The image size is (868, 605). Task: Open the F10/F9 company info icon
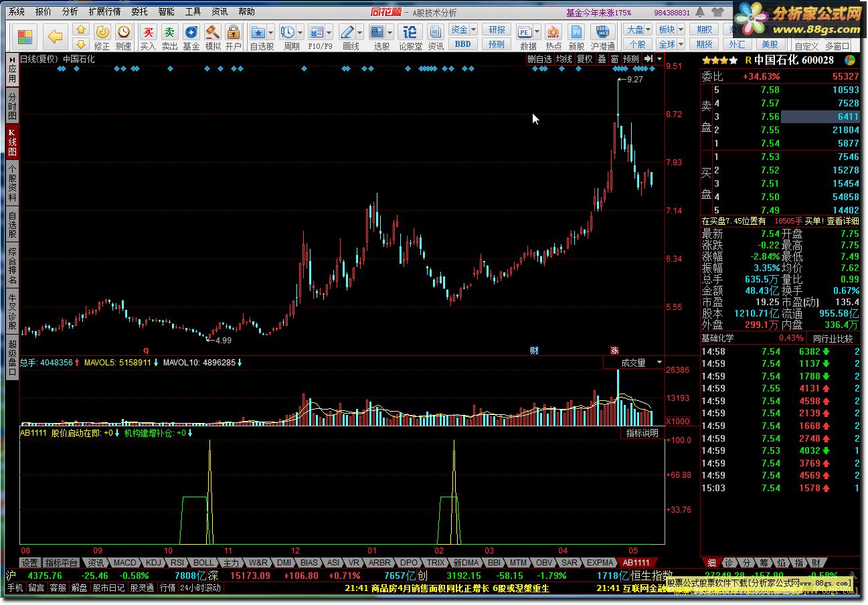(x=316, y=32)
